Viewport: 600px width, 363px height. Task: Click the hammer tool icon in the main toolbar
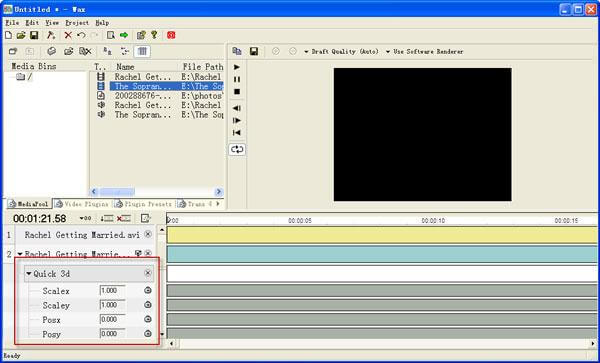[x=51, y=35]
